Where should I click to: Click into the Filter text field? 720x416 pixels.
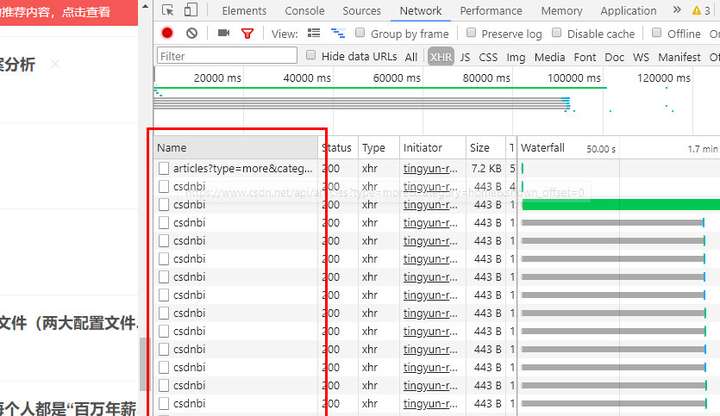point(227,56)
